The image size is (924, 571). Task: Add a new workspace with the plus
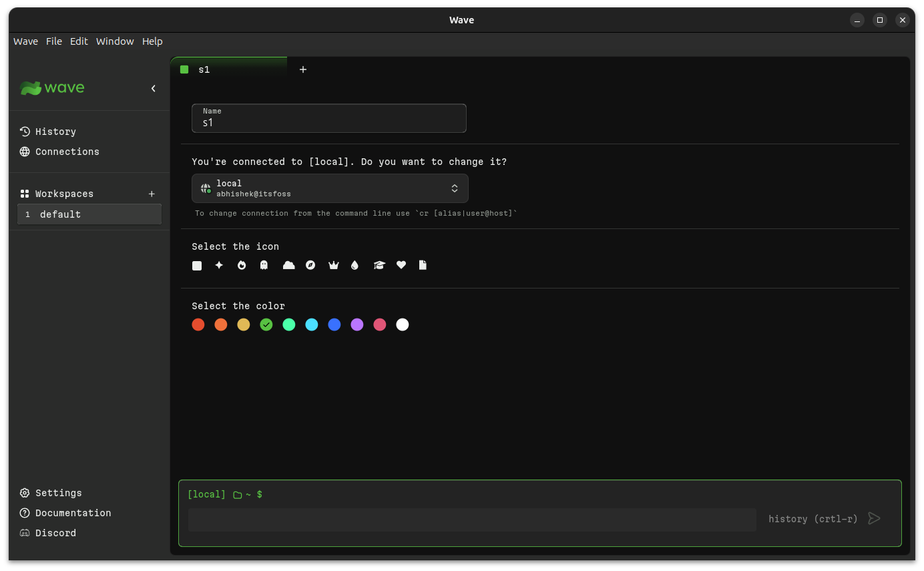tap(152, 194)
